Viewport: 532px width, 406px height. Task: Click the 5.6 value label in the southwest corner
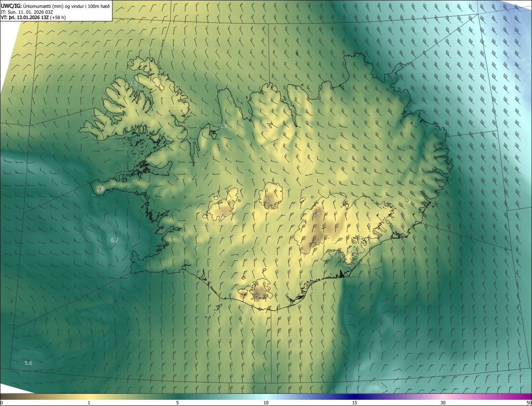coord(28,363)
